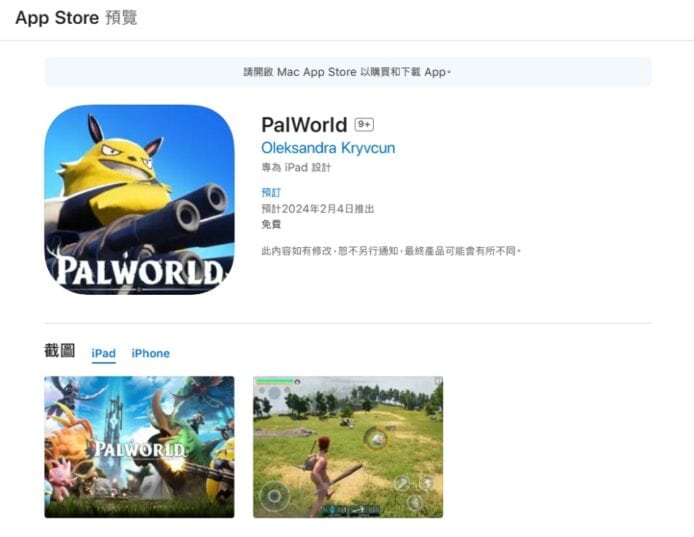
Task: Open developer Oleksandra Kryvcun link
Action: pos(328,148)
